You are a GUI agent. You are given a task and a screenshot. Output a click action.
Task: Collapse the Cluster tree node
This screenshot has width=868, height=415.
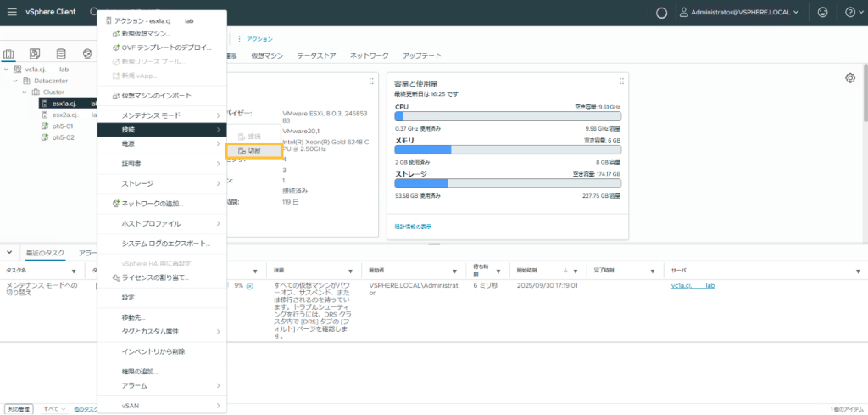[x=25, y=92]
